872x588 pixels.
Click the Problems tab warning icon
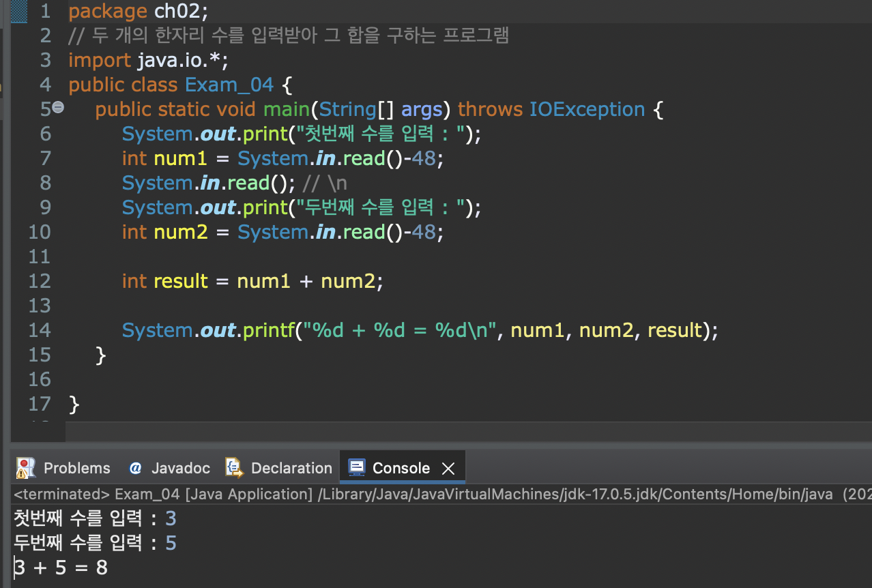point(25,468)
